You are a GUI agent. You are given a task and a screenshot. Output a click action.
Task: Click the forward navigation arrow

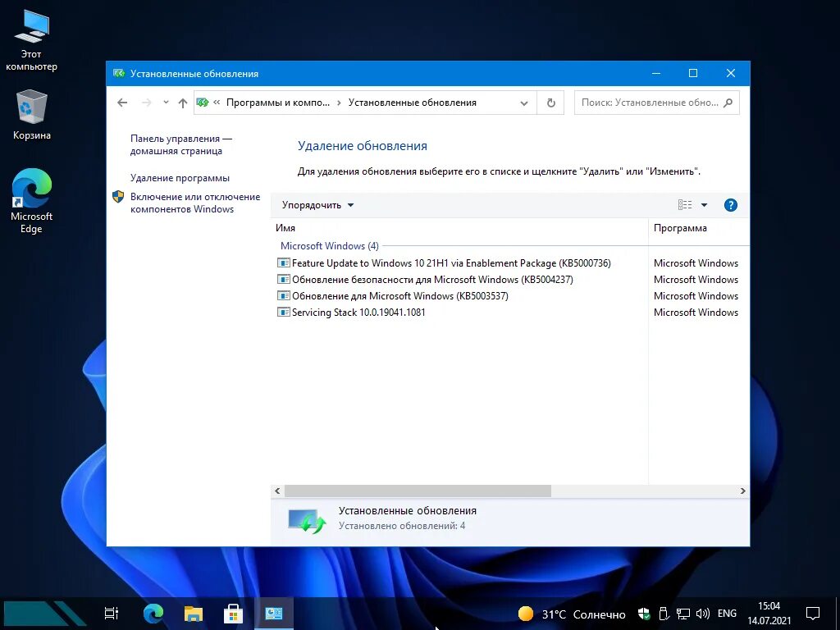[146, 103]
